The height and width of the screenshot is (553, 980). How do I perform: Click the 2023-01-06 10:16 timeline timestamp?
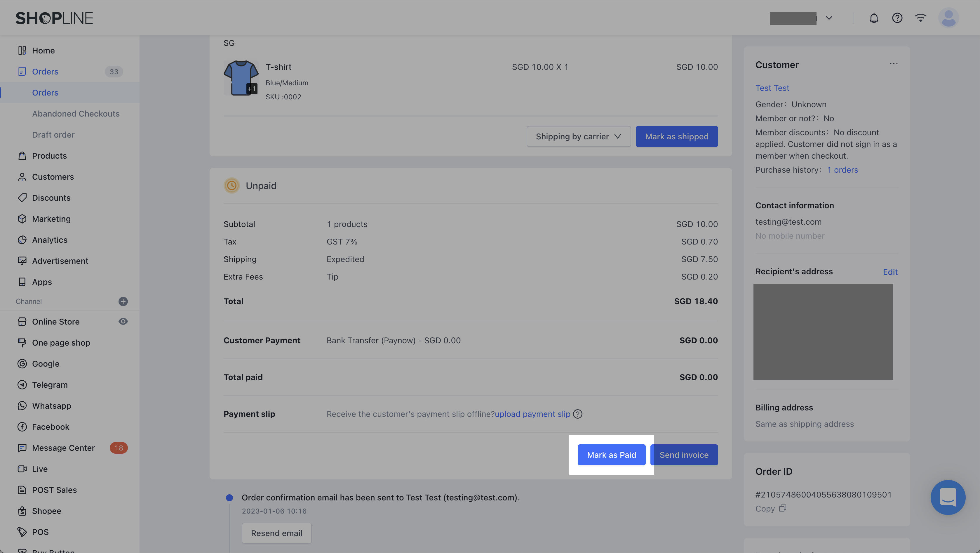point(274,511)
